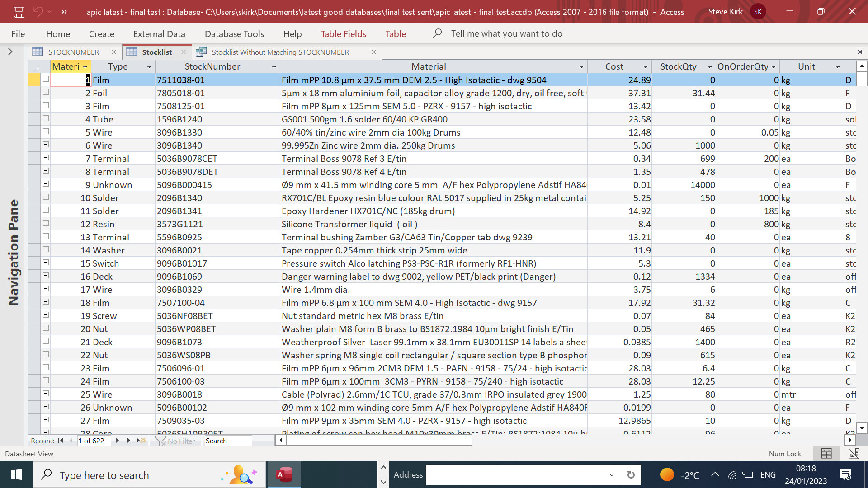Expand subdatasheet for record 2 Foil
This screenshot has width=868, height=488.
click(46, 92)
